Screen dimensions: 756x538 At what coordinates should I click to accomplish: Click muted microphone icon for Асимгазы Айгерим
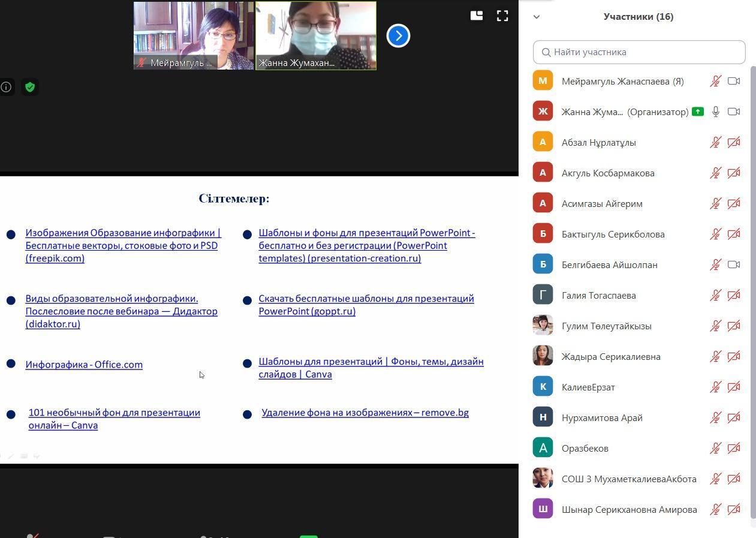(x=715, y=203)
